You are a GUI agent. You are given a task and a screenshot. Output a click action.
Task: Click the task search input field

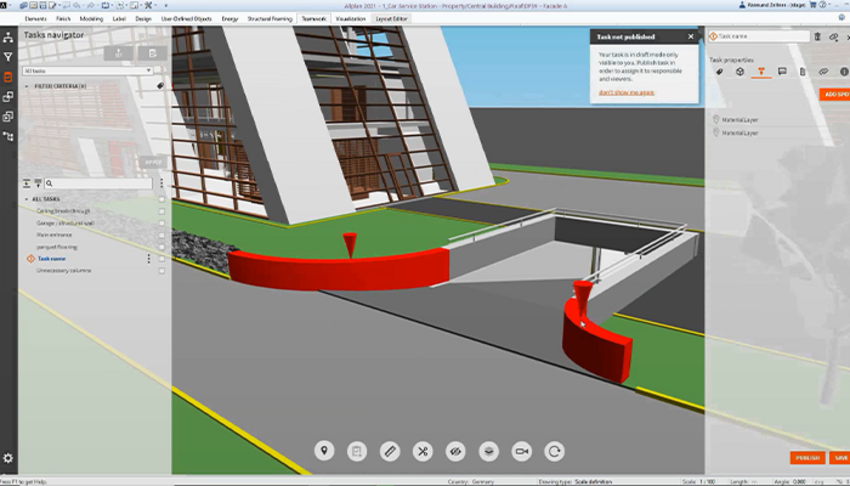pos(100,184)
